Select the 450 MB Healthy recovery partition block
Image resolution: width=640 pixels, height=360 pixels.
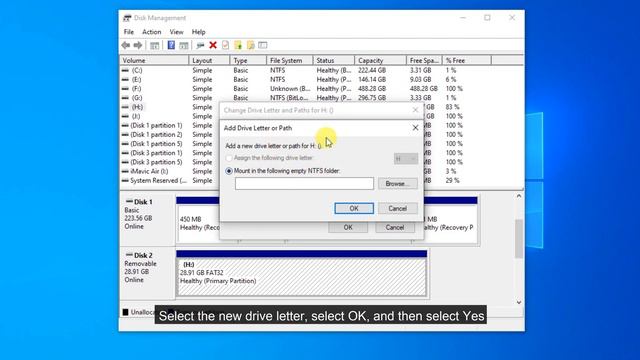tap(199, 224)
